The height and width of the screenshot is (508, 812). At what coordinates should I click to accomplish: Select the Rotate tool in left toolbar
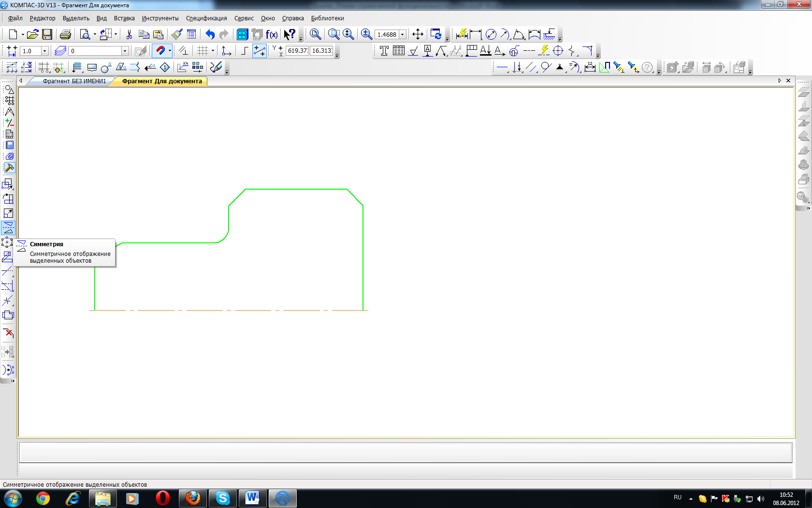[8, 199]
